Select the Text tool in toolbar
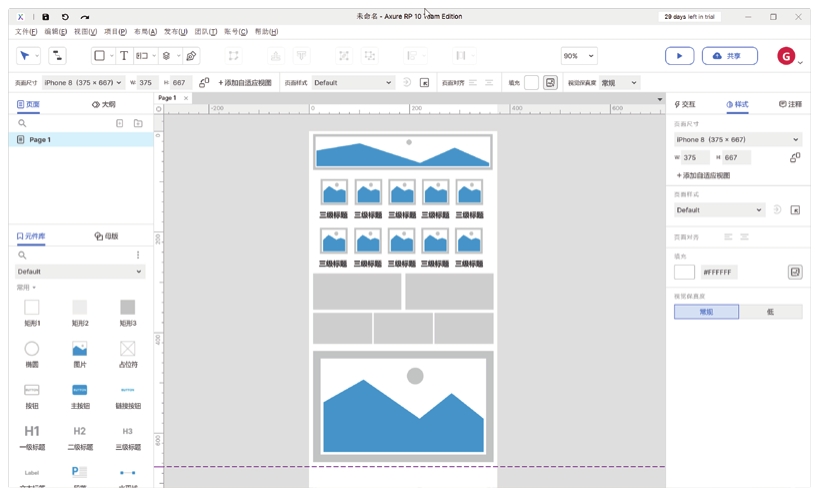Screen dimensions: 815x492 pos(124,56)
